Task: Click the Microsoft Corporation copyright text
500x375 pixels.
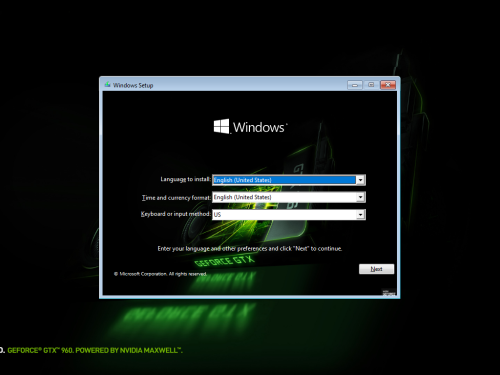Action: tap(160, 274)
